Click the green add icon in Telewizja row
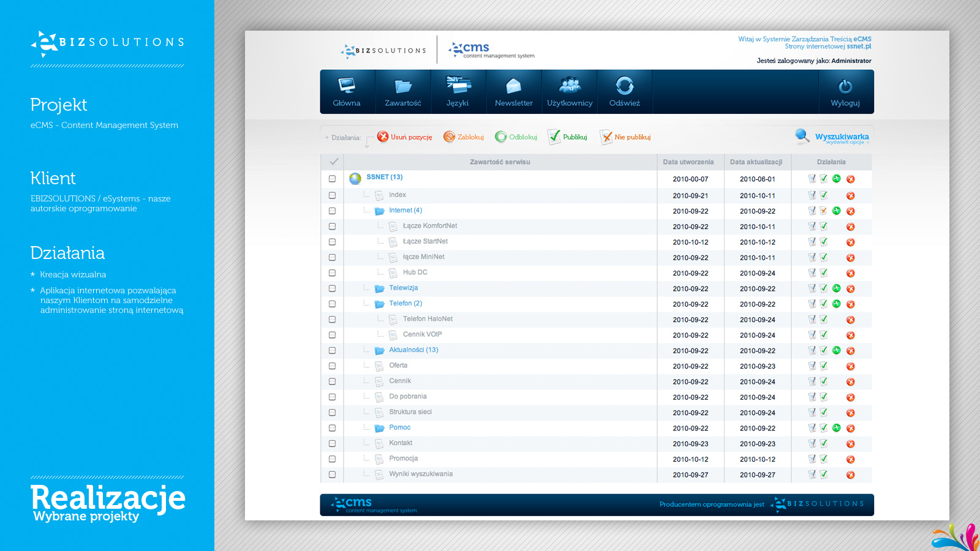 (x=836, y=288)
